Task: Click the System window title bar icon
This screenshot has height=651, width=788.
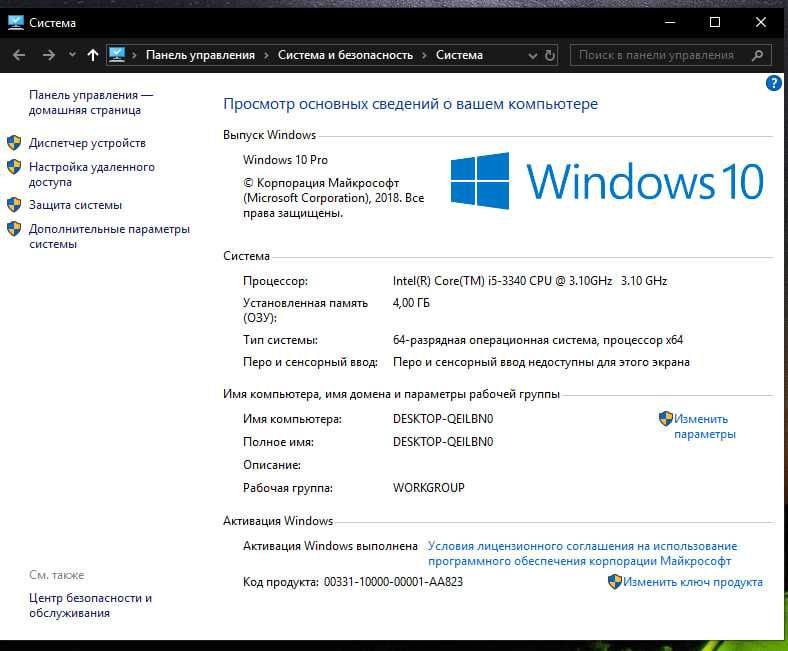Action: pos(16,23)
